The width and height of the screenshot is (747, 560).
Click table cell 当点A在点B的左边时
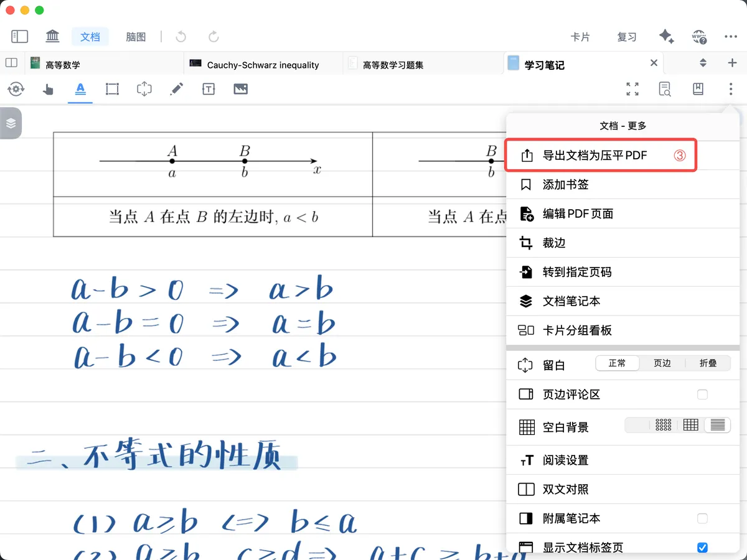pyautogui.click(x=214, y=217)
